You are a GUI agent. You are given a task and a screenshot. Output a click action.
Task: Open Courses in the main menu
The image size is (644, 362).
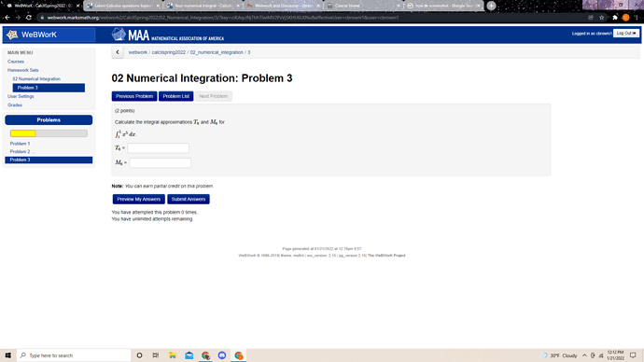[16, 62]
